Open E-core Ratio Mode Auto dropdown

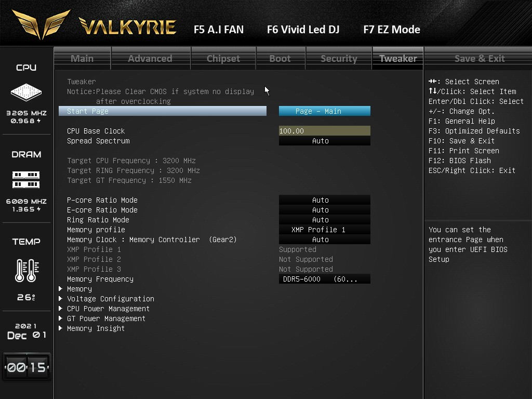click(325, 210)
